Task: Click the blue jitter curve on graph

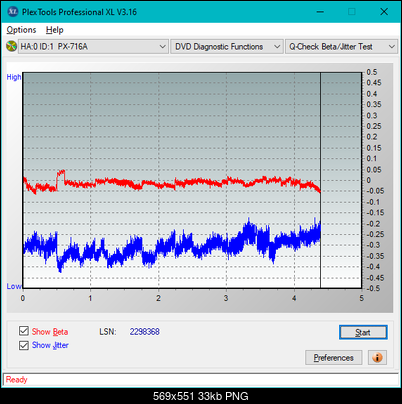Action: point(173,247)
